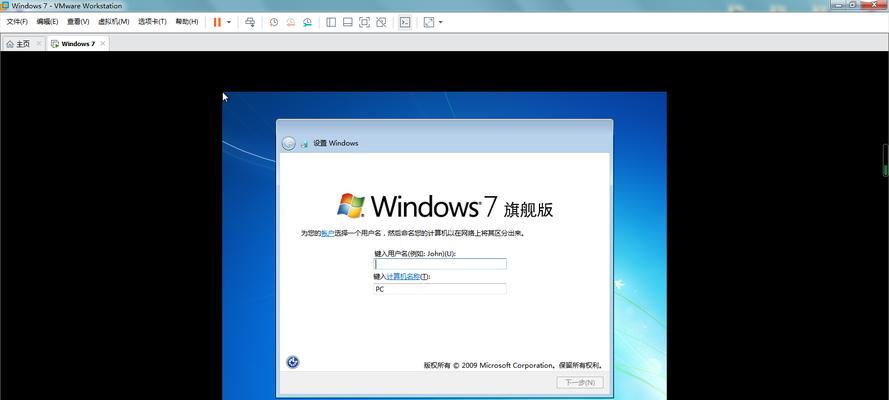The height and width of the screenshot is (400, 889).
Task: Open the Ease of Access icon in the setup dialog
Action: [x=293, y=361]
